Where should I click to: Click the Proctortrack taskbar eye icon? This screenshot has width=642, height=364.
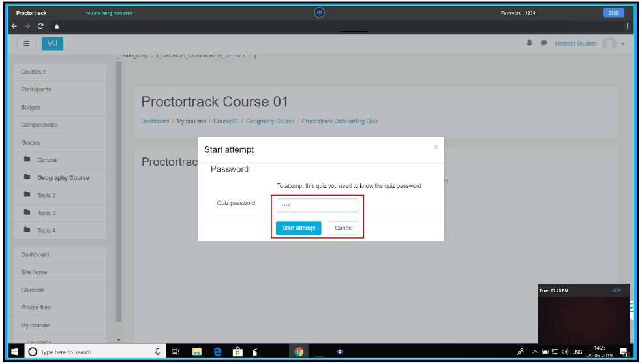(340, 352)
